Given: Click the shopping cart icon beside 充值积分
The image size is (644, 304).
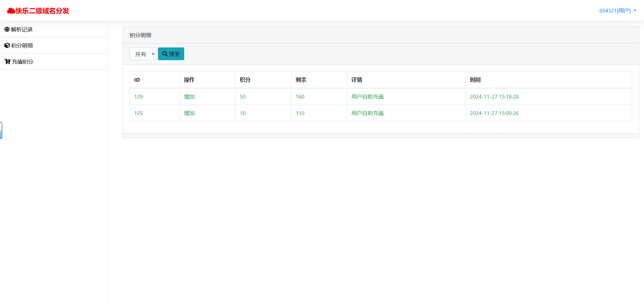Looking at the screenshot, I should (7, 62).
